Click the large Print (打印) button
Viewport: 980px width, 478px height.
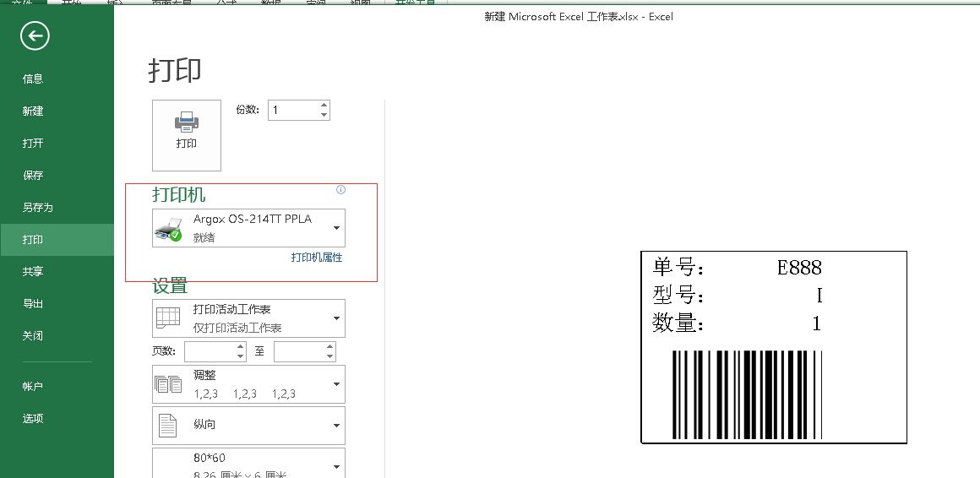187,135
